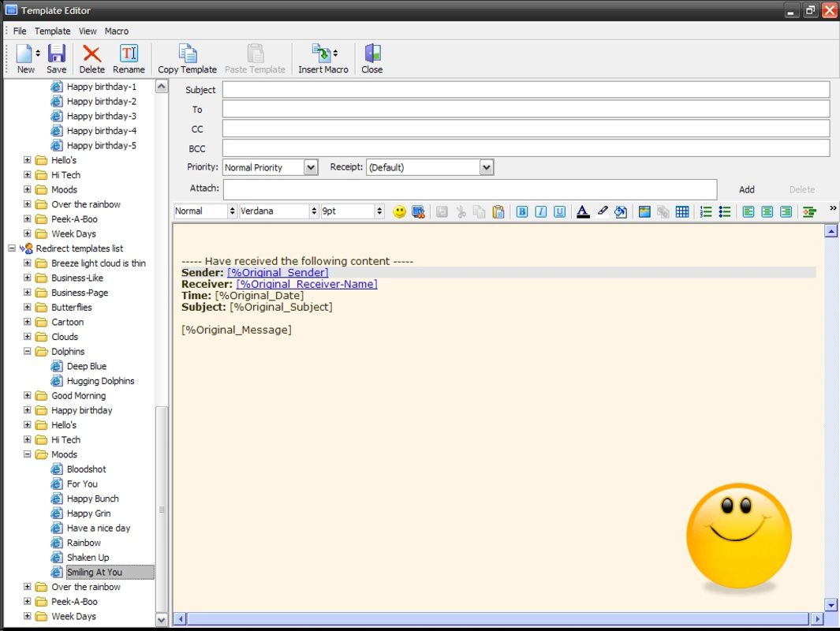
Task: Toggle italic formatting
Action: point(540,211)
